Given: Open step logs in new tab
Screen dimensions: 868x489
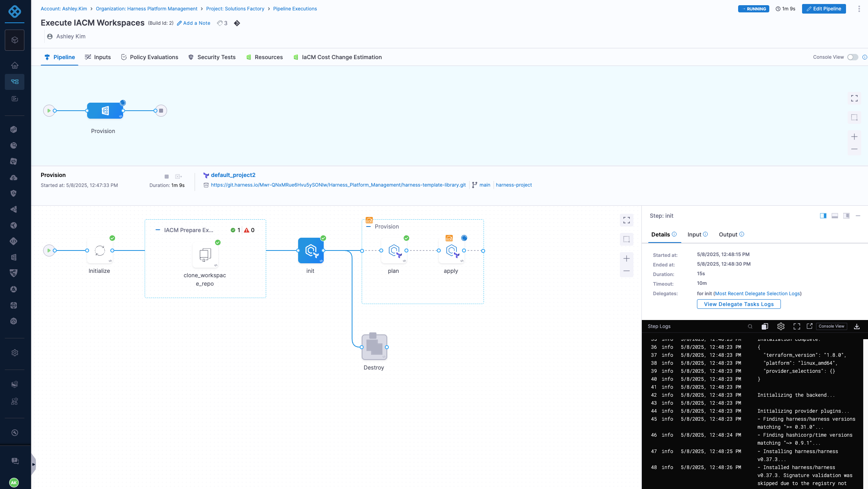Looking at the screenshot, I should [809, 326].
